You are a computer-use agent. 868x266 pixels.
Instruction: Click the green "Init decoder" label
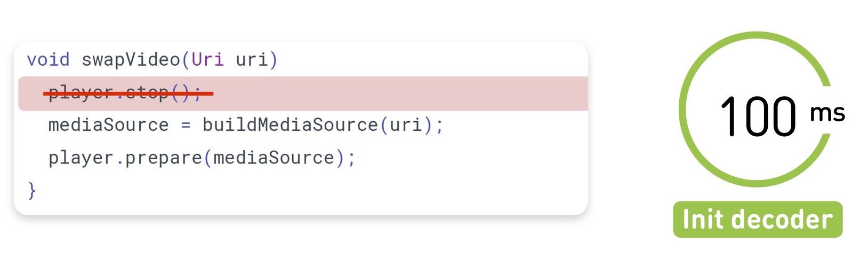pyautogui.click(x=757, y=220)
